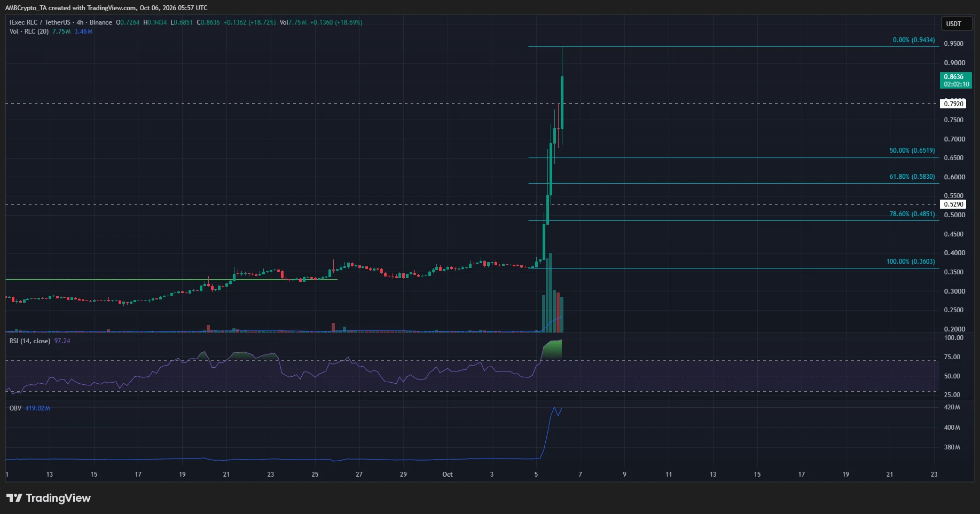Click the 50.00% (0.6519) Fibonacci label
Viewport: 980px width, 514px height.
[x=912, y=151]
